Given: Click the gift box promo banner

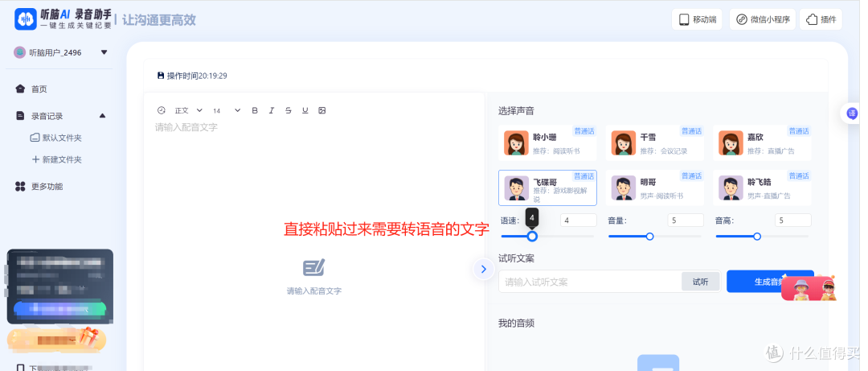Looking at the screenshot, I should click(56, 338).
